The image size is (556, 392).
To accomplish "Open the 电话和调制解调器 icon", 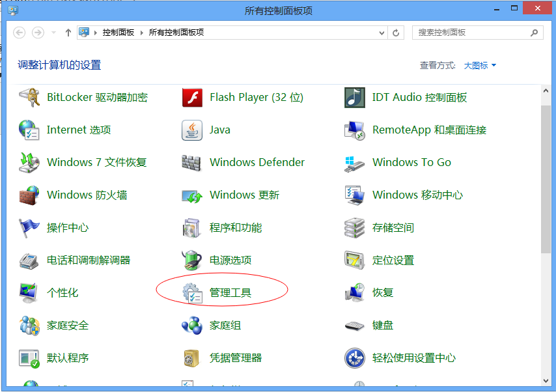I will 29,261.
